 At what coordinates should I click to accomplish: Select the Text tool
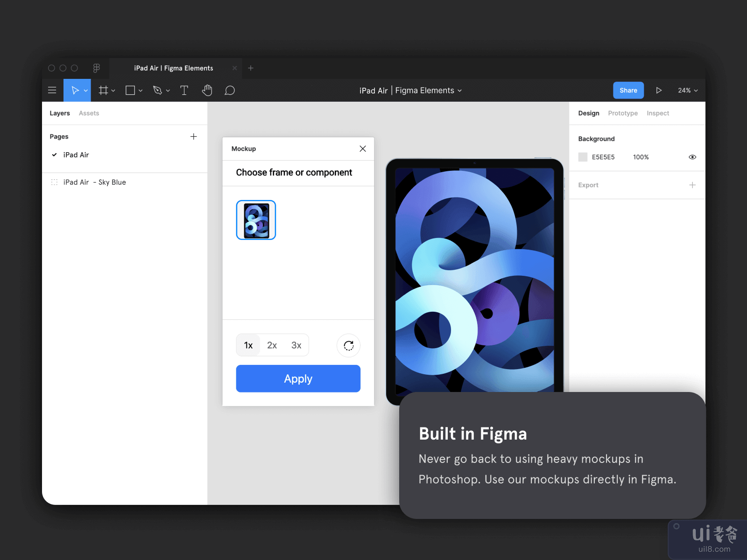point(184,91)
